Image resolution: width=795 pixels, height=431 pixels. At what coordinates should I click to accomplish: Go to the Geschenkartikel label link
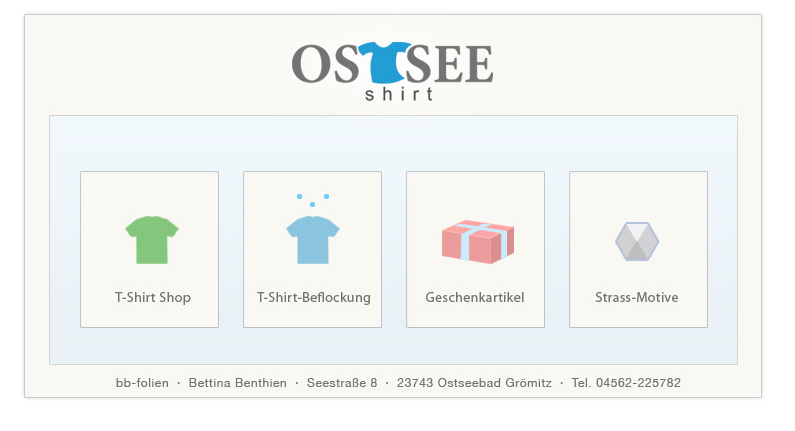pyautogui.click(x=475, y=298)
